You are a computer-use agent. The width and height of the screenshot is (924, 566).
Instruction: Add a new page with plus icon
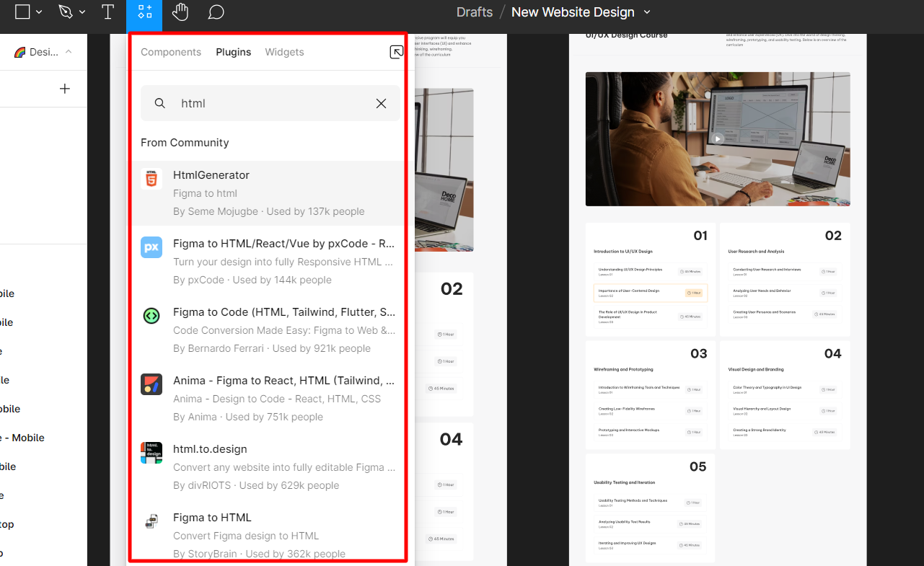[65, 89]
